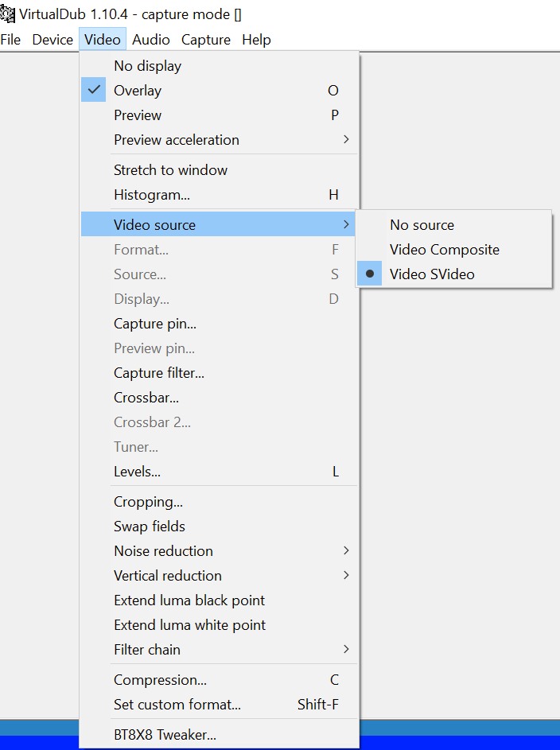Click the VirtualDub app icon in title bar
Screen dimensions: 560x750
tap(8, 14)
